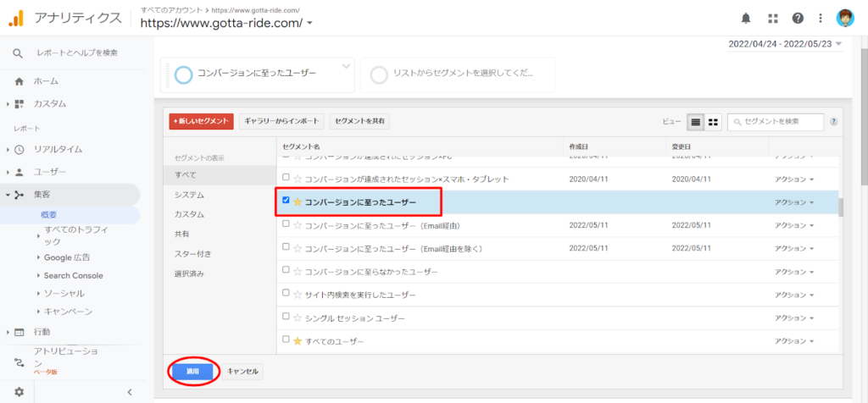Unstar the コンバージョンに至ったユーザー segment

point(298,202)
